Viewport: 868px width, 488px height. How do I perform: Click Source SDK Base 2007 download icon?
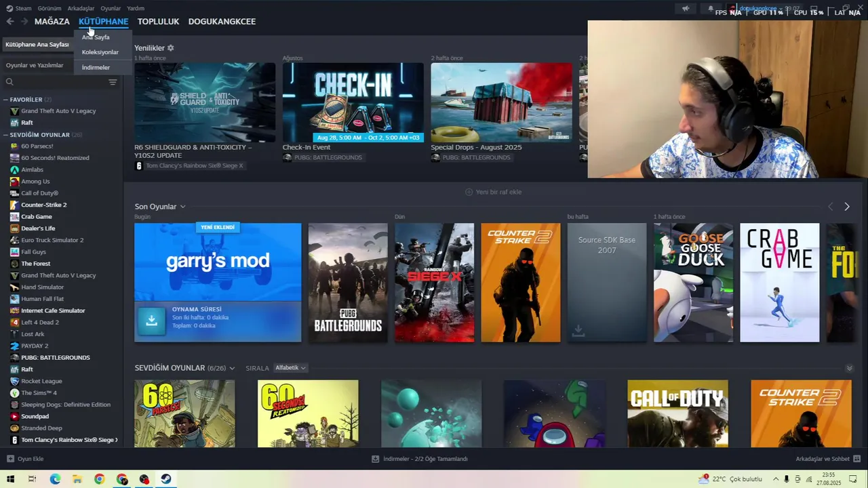click(x=578, y=330)
